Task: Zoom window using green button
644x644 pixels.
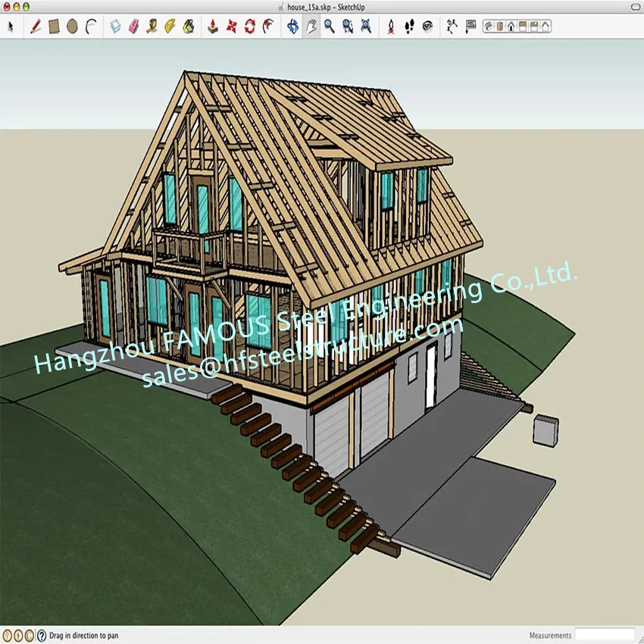Action: coord(27,7)
